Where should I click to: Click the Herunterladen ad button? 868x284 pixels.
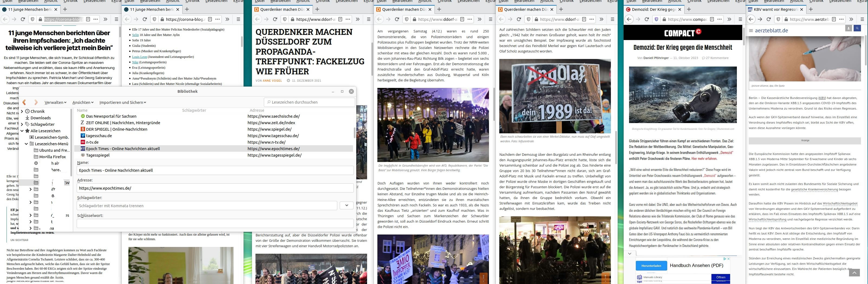[x=651, y=266]
